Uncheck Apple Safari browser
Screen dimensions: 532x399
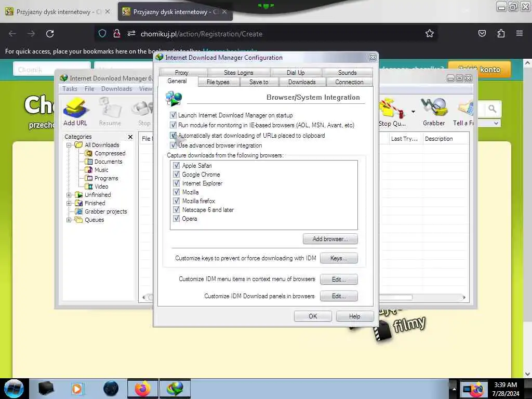[177, 166]
